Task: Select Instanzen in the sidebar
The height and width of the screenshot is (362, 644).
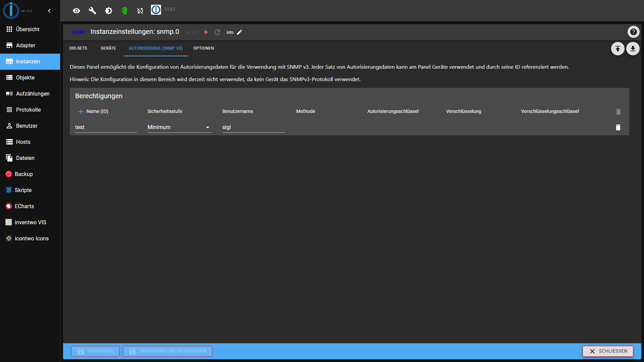Action: [x=30, y=61]
